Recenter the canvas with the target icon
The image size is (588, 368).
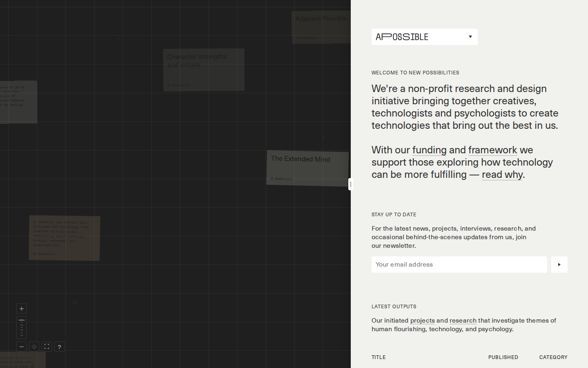(x=34, y=347)
